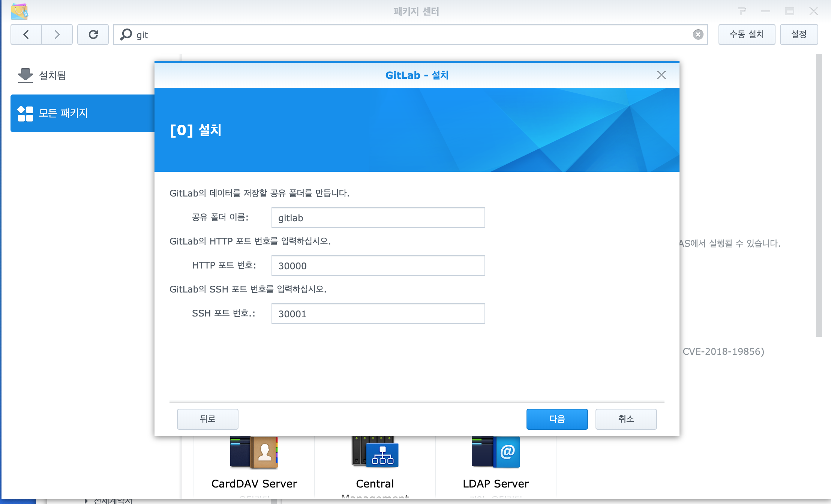
Task: Click the refresh icon button
Action: (93, 34)
